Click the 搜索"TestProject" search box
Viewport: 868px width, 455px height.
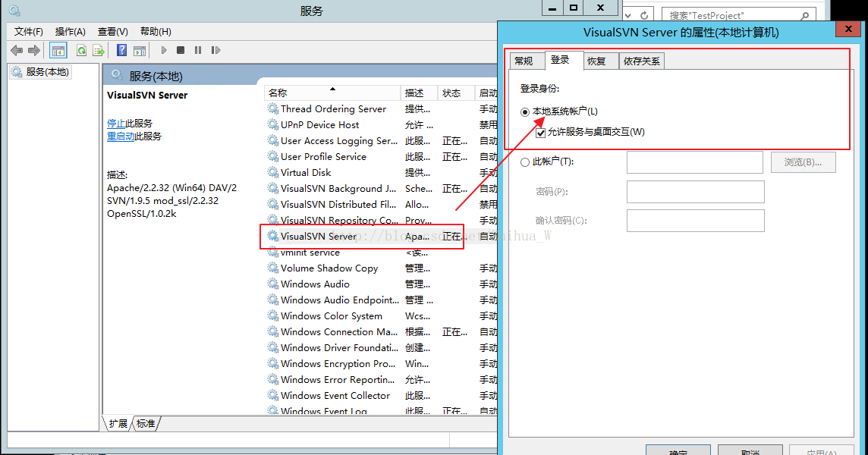(x=738, y=15)
